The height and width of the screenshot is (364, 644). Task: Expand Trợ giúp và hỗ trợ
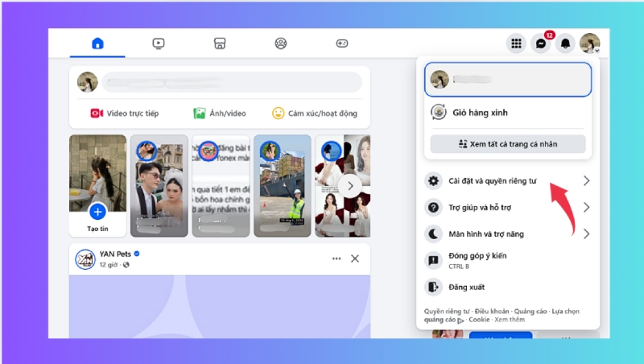coord(509,208)
